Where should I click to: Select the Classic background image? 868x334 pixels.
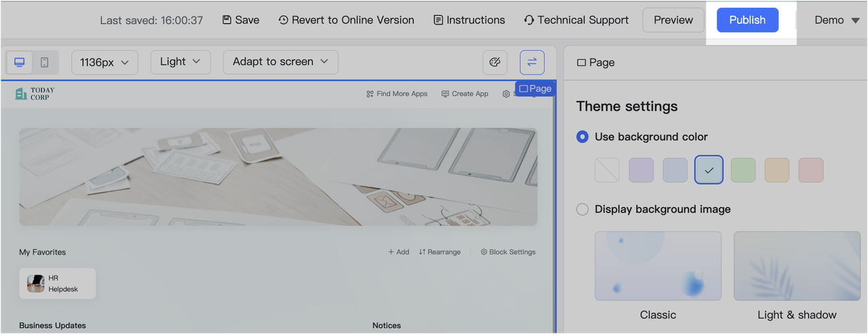tap(658, 266)
